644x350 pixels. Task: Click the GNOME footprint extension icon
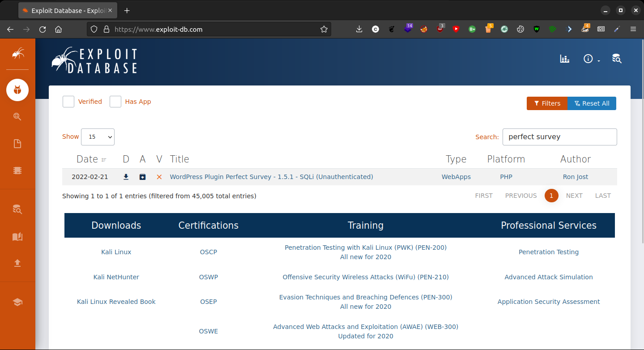click(x=392, y=29)
